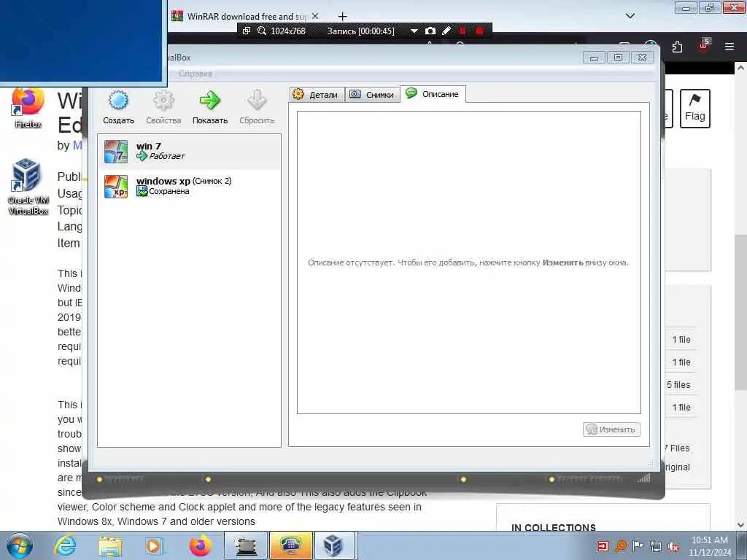Click the Flag button on the webpage
Screen dimensions: 747x560
tap(694, 108)
